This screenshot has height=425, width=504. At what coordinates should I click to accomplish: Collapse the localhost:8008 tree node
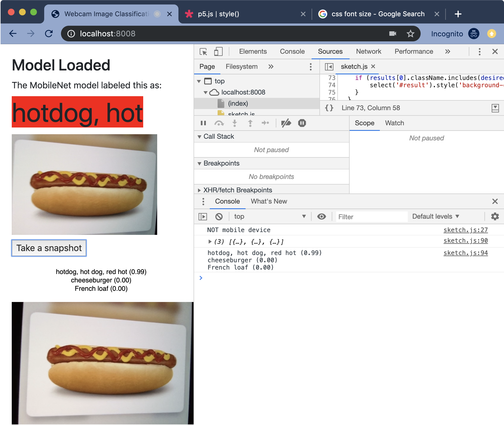click(x=206, y=93)
